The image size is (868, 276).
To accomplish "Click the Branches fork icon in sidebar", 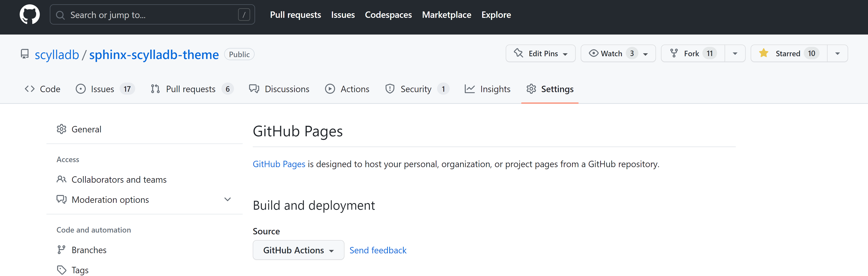I will pos(62,249).
